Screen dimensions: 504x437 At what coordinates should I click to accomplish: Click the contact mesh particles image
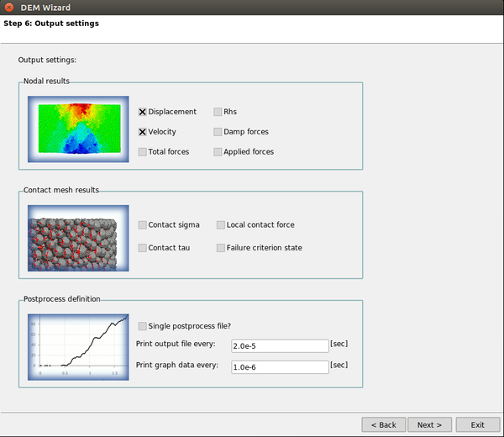pyautogui.click(x=78, y=238)
